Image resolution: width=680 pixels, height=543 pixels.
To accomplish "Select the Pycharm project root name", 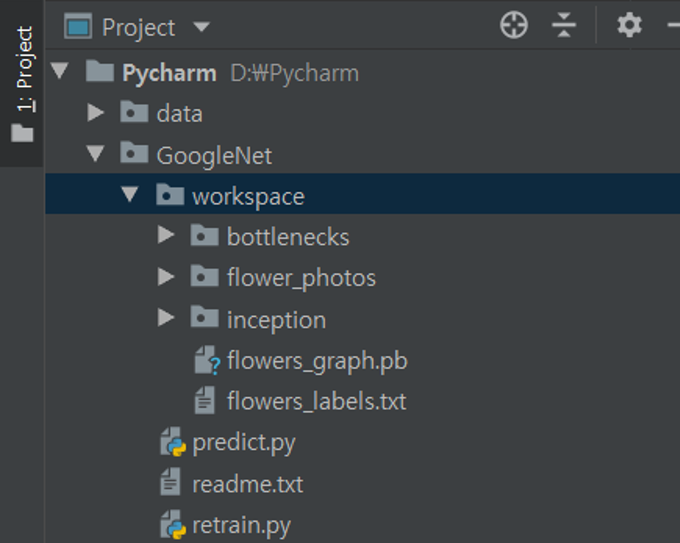I will [169, 73].
